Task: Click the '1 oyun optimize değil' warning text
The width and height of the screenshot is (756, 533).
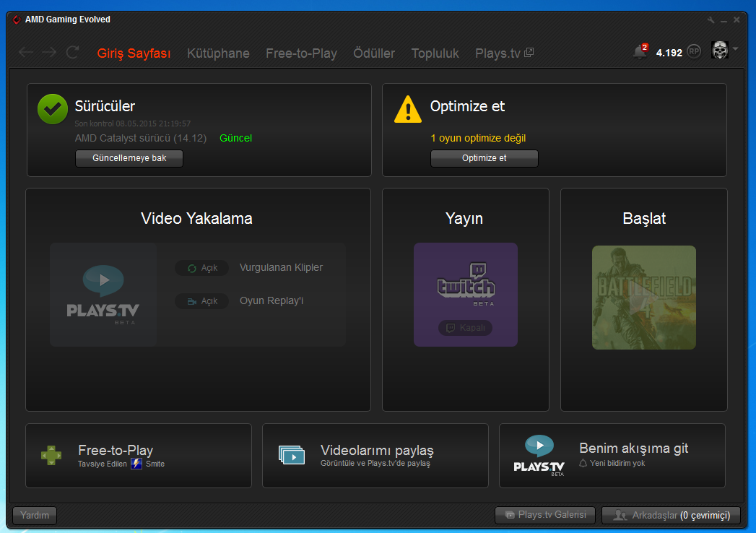Action: 478,139
